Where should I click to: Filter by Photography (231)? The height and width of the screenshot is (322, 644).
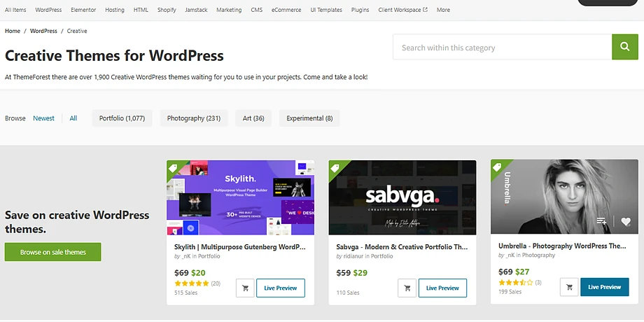194,118
